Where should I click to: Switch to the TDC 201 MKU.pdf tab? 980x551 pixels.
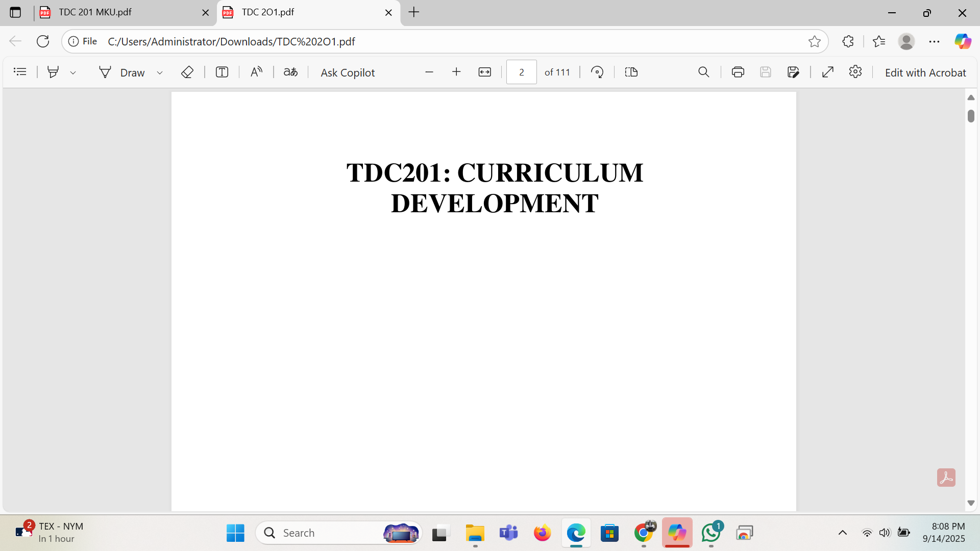click(x=120, y=12)
